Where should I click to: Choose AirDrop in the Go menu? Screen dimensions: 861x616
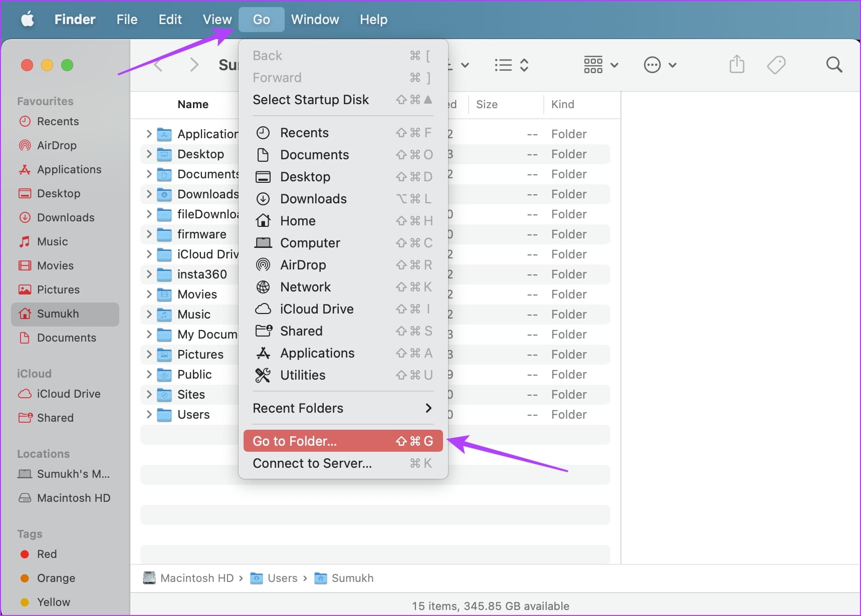tap(343, 265)
